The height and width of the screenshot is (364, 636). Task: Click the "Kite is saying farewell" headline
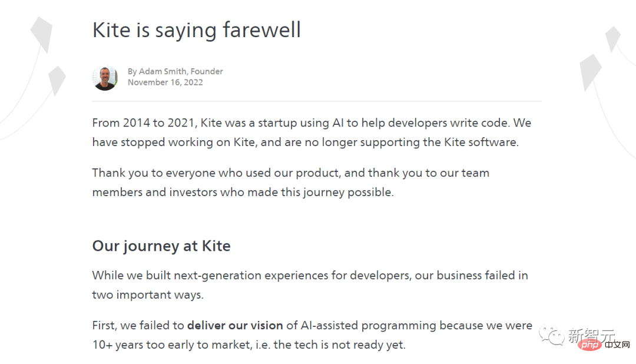pos(197,29)
